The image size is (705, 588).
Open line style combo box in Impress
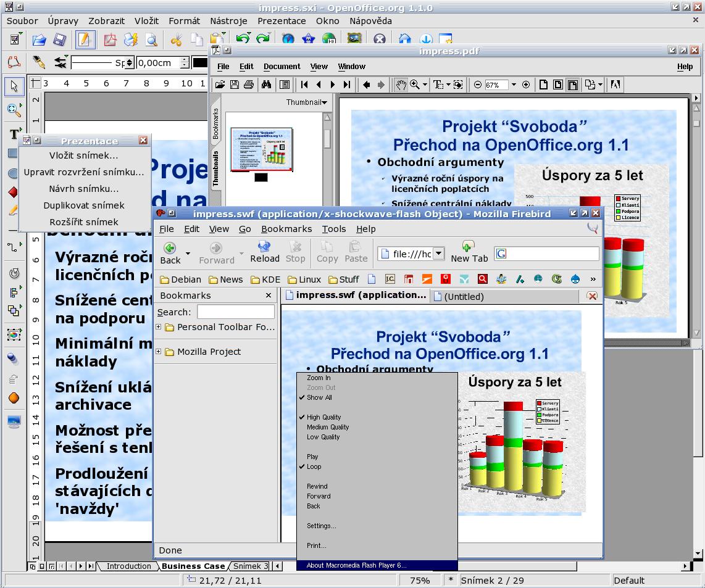pos(102,62)
